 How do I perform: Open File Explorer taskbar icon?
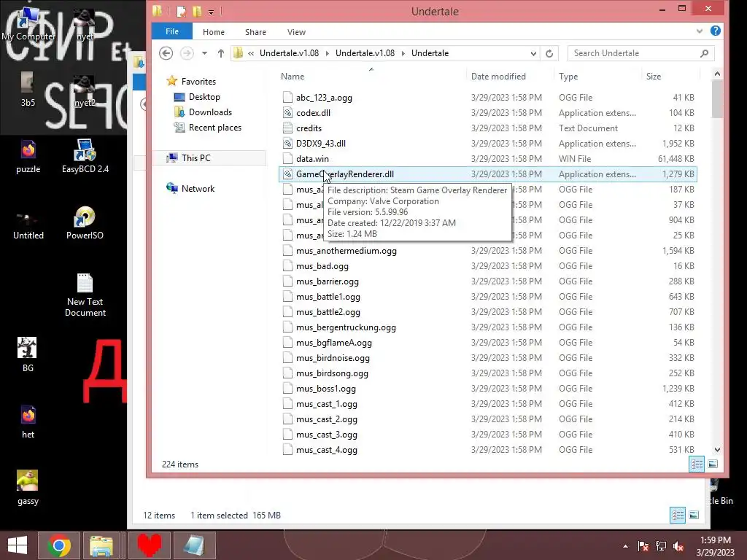click(101, 545)
